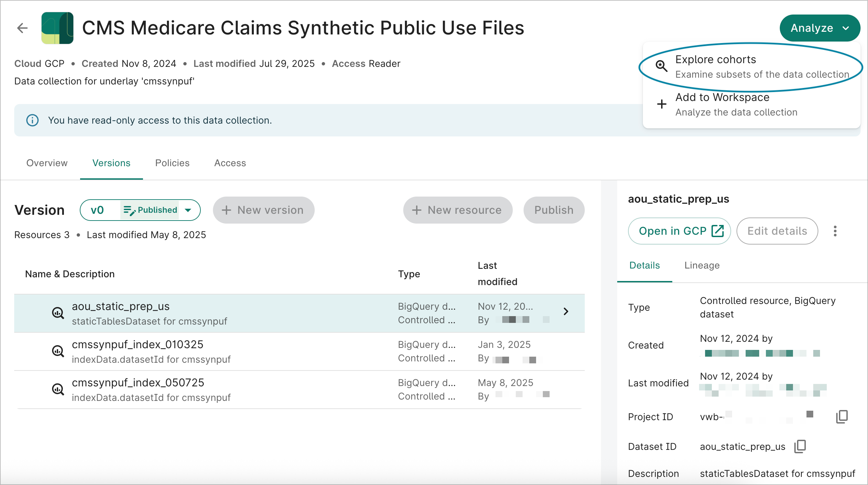Click the external link icon in Open in GCP
868x485 pixels.
[718, 231]
